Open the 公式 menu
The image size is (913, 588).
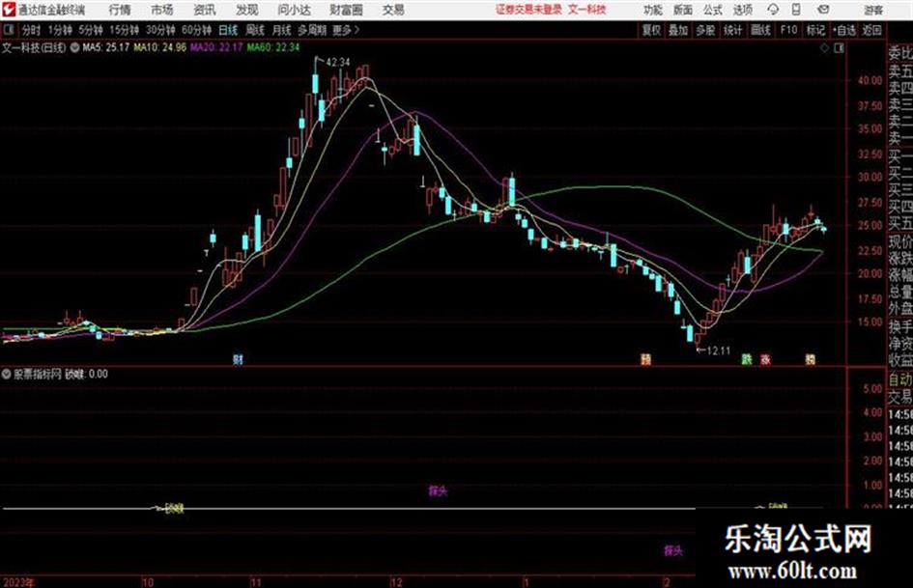(x=712, y=10)
